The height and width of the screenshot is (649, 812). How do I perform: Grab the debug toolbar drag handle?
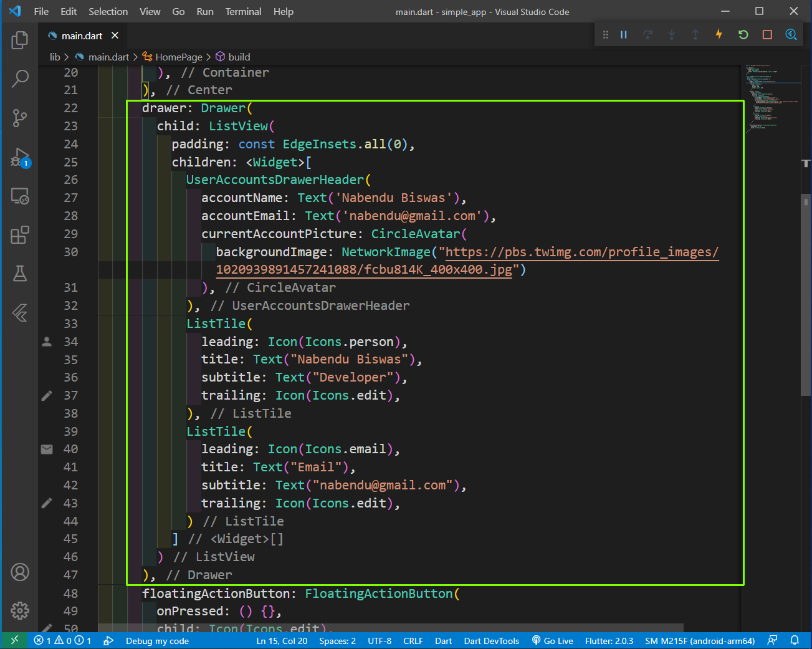tap(605, 35)
